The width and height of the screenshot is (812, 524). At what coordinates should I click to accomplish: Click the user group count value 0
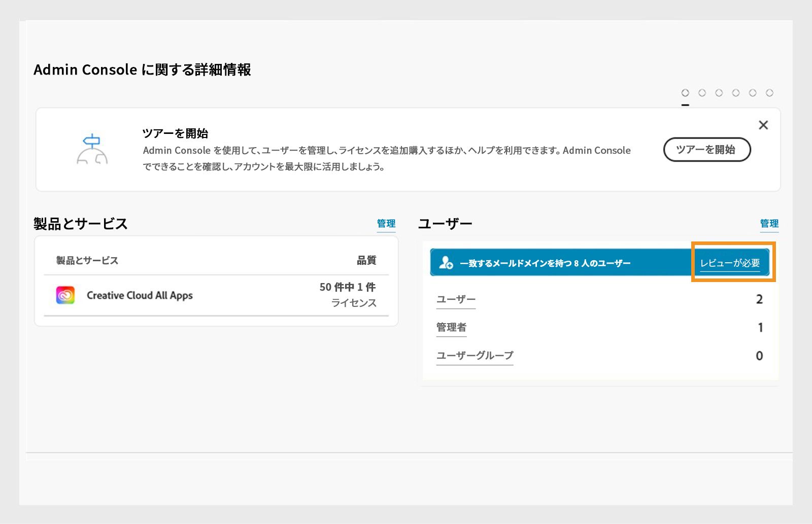pyautogui.click(x=759, y=356)
